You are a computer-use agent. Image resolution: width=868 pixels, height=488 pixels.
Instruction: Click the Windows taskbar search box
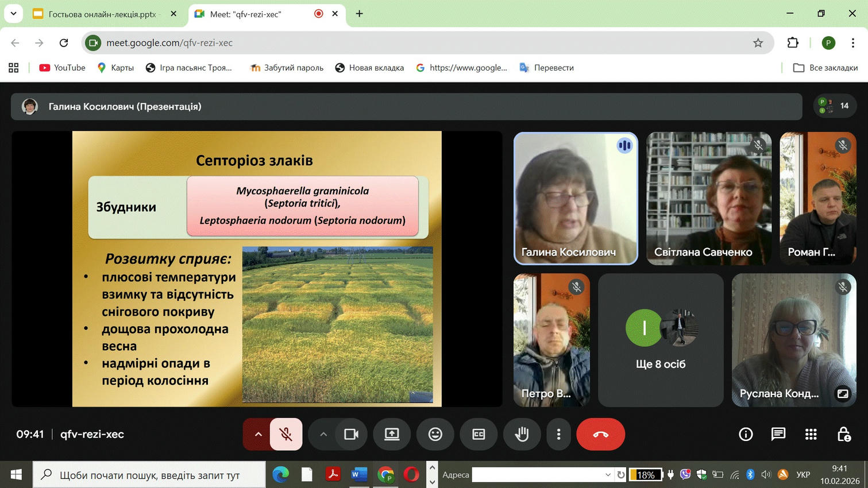[x=149, y=475]
